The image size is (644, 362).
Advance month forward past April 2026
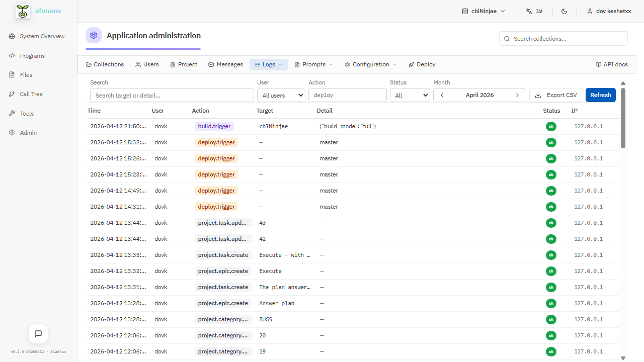517,95
